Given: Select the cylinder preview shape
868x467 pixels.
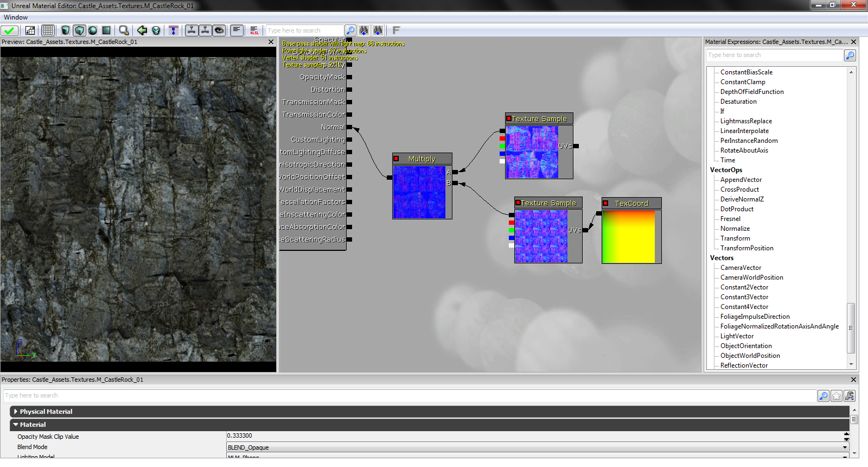Looking at the screenshot, I should (66, 30).
